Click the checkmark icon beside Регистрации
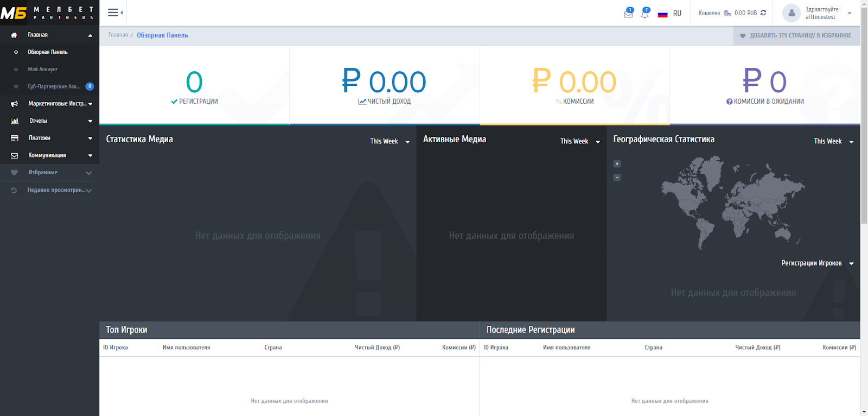868x416 pixels. (174, 102)
